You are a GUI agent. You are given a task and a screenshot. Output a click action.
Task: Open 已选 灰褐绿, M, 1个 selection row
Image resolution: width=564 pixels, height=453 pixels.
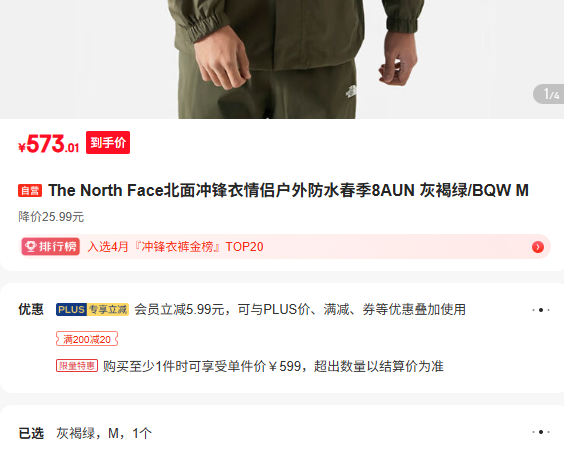coord(284,433)
